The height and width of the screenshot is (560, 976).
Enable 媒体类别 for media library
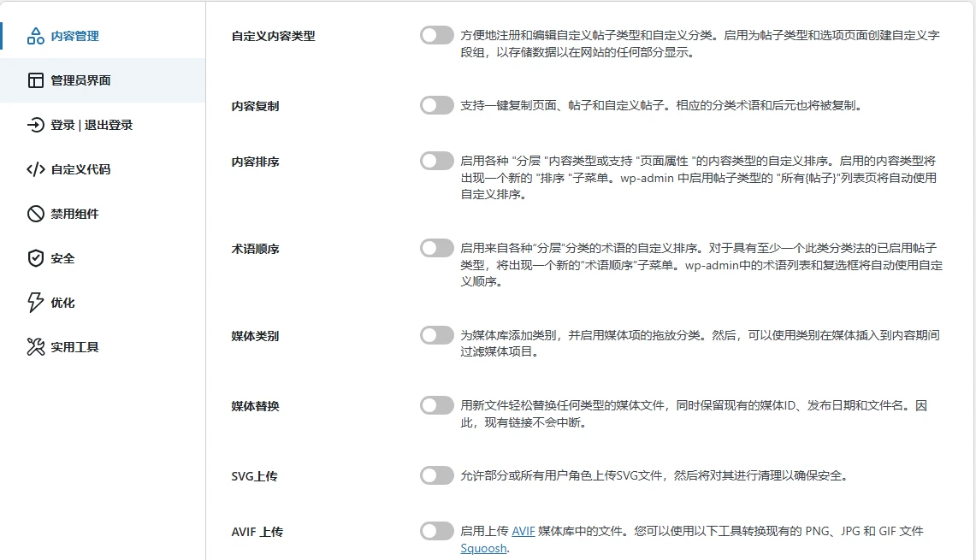click(x=436, y=335)
